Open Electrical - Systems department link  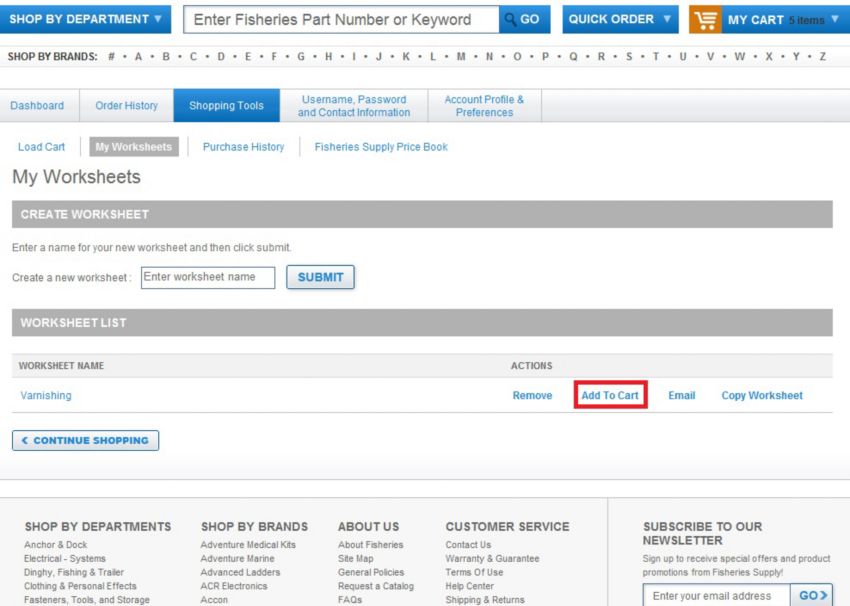tap(65, 558)
